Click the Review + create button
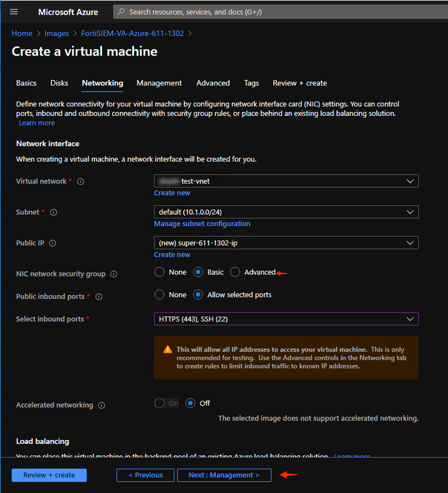 point(49,475)
